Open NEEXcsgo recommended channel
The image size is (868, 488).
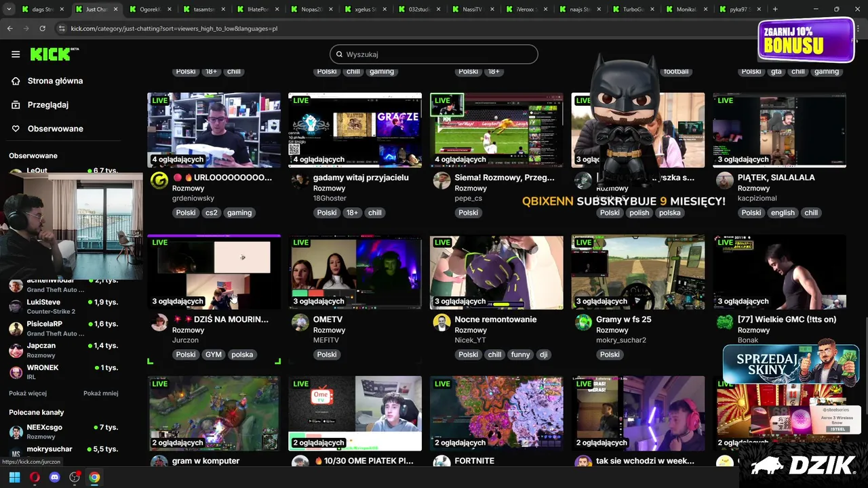(x=64, y=432)
